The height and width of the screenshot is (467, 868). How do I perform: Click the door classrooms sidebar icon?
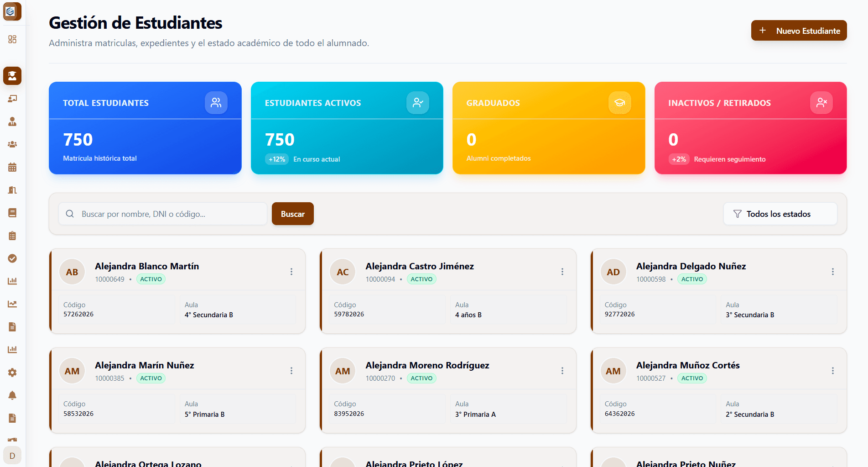tap(12, 190)
